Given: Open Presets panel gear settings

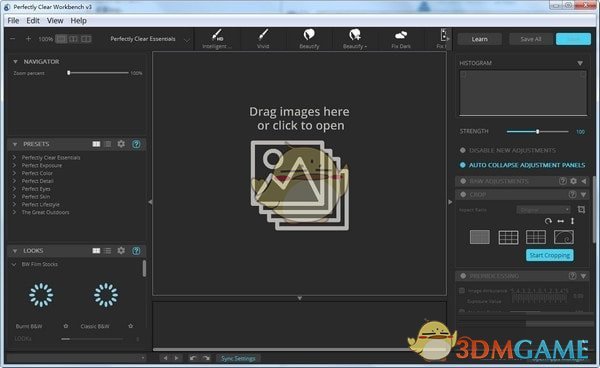Looking at the screenshot, I should tap(121, 144).
